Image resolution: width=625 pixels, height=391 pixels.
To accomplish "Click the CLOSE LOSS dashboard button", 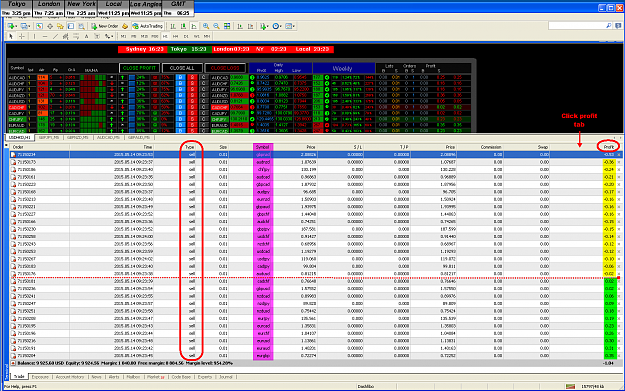I will [225, 68].
